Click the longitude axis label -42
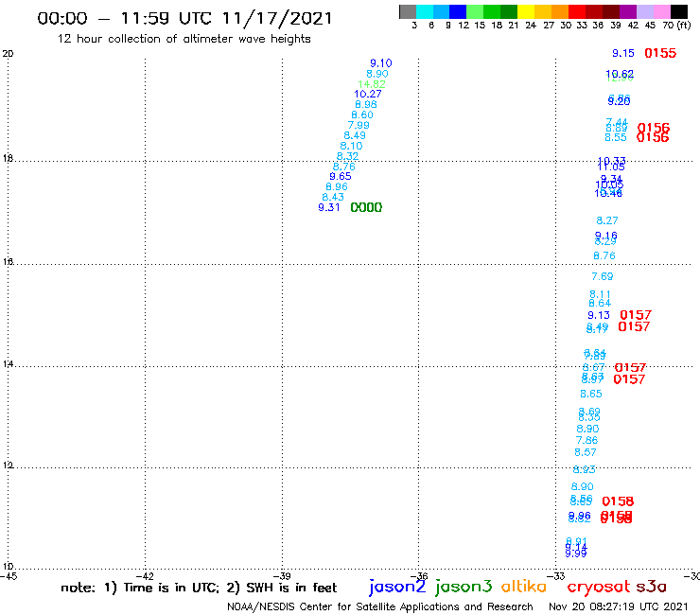Screen dimensions: 700x615 [145, 576]
